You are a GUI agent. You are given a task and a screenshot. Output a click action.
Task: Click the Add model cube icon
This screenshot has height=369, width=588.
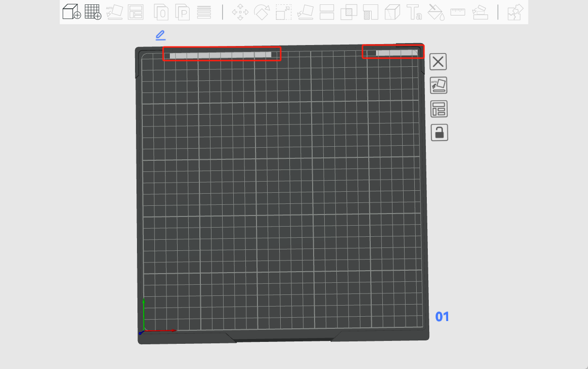tap(72, 12)
